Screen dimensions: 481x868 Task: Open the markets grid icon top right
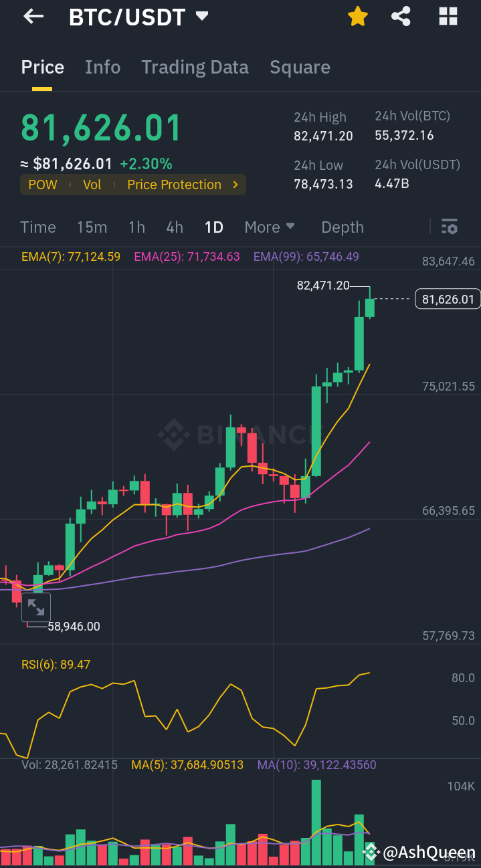[x=447, y=17]
